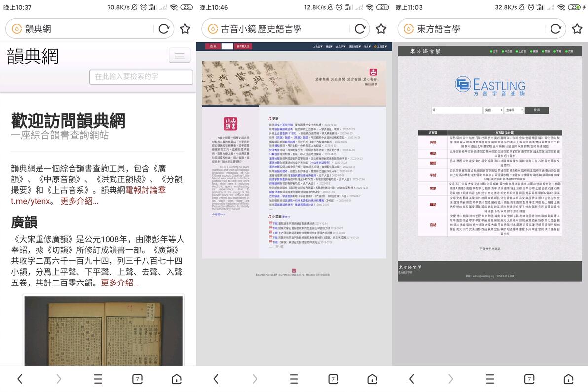Expand the 古文字 dropdown in 古音小鏡 navbar

coord(340,47)
